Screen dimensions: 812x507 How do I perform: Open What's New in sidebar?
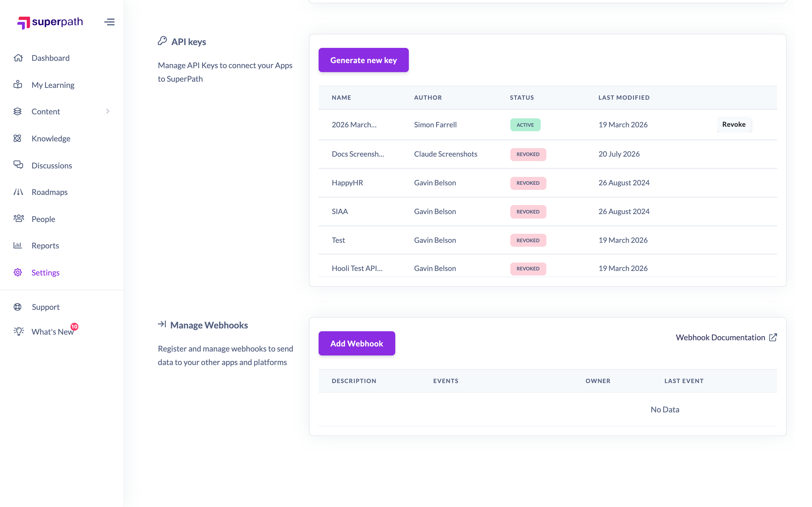(x=52, y=332)
